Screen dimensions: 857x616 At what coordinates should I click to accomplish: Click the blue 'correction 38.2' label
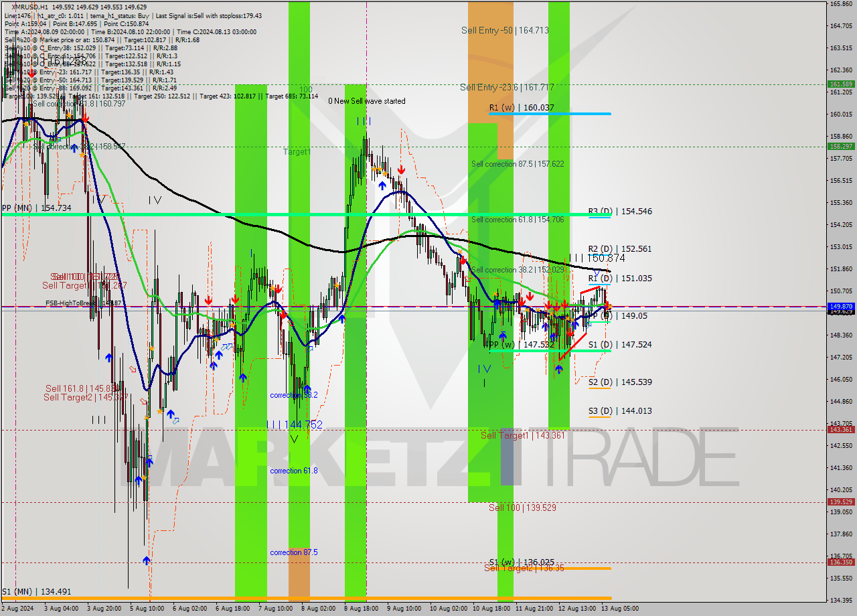[294, 395]
